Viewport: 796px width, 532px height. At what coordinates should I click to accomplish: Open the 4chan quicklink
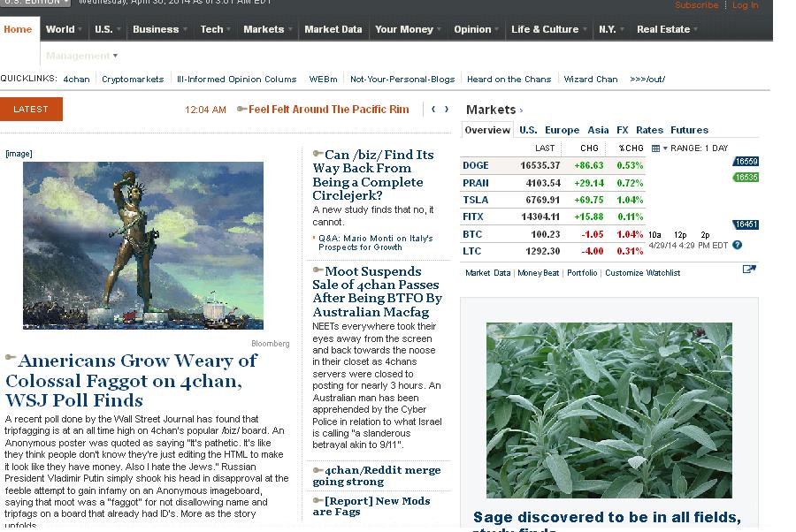pyautogui.click(x=76, y=80)
